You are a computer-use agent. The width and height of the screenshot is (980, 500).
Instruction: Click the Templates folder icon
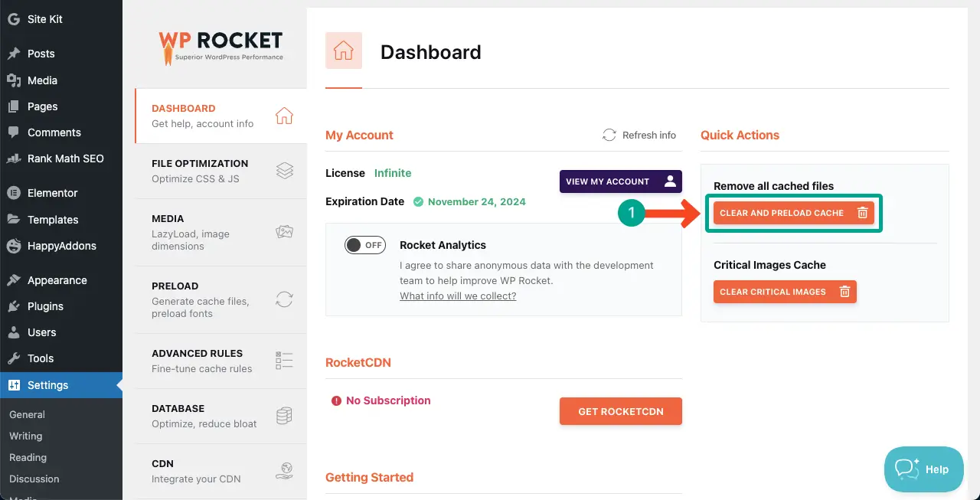(x=14, y=220)
